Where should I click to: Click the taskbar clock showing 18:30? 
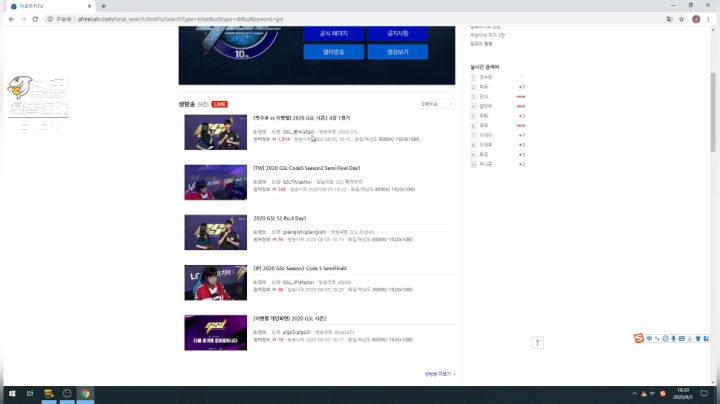[683, 393]
